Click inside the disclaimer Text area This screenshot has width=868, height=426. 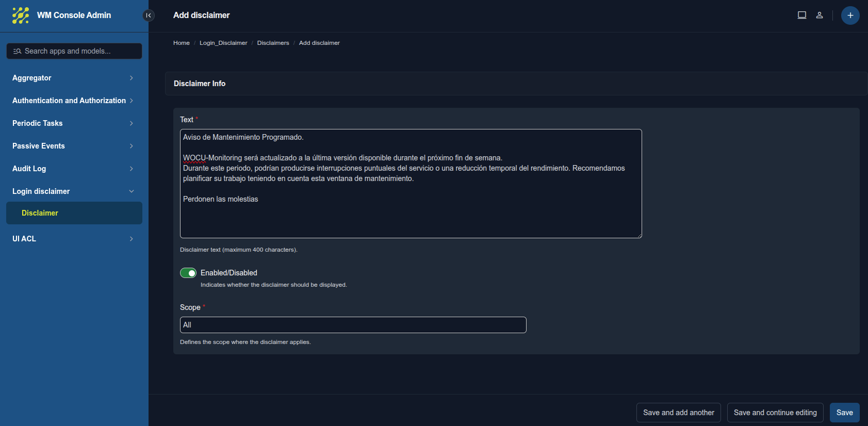click(411, 184)
